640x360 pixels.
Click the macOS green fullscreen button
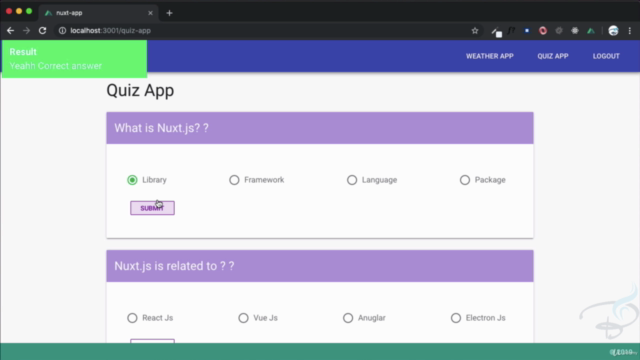[x=29, y=11]
